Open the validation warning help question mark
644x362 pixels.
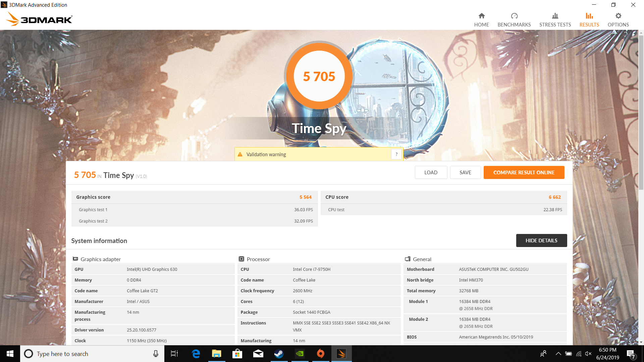tap(396, 154)
